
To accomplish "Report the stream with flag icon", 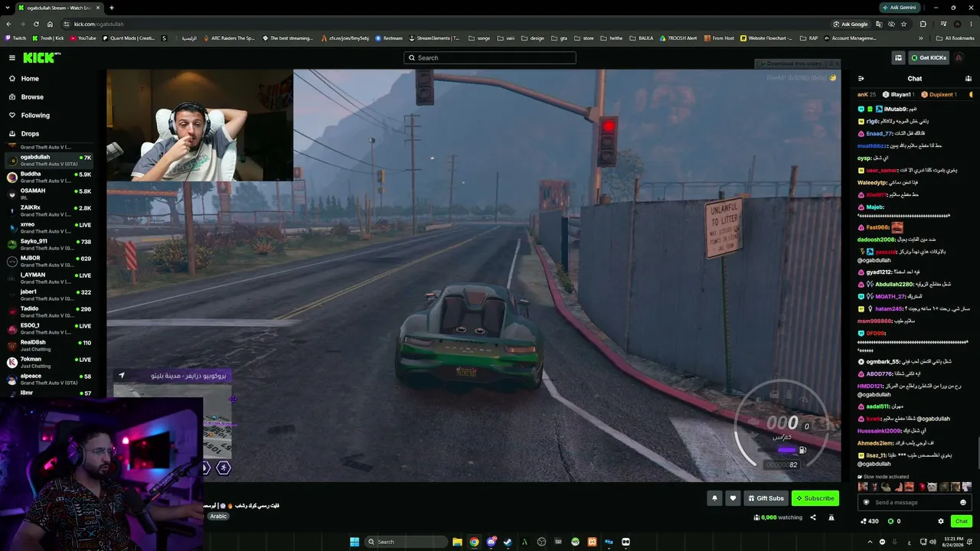I will point(831,517).
